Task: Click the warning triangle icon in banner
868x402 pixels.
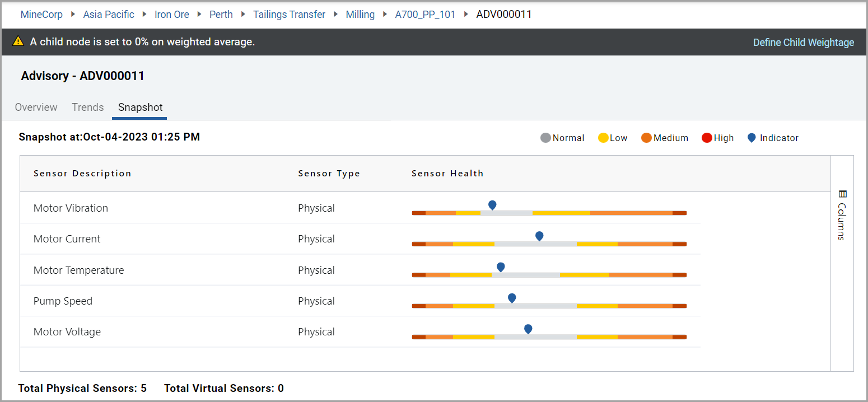Action: [18, 41]
